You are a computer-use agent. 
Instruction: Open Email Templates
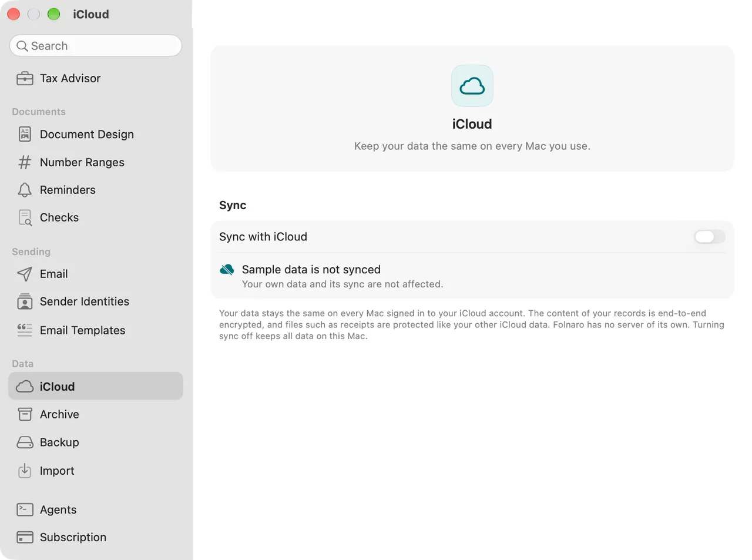tap(96, 330)
